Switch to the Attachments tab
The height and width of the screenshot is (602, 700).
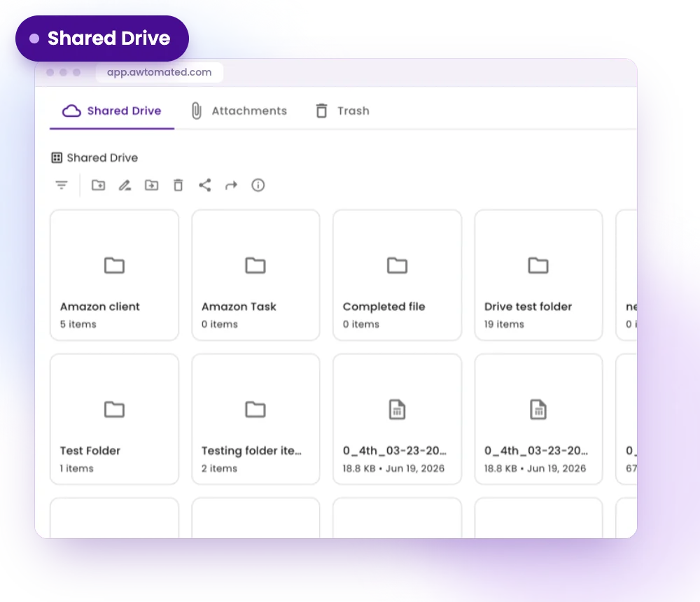pyautogui.click(x=239, y=111)
